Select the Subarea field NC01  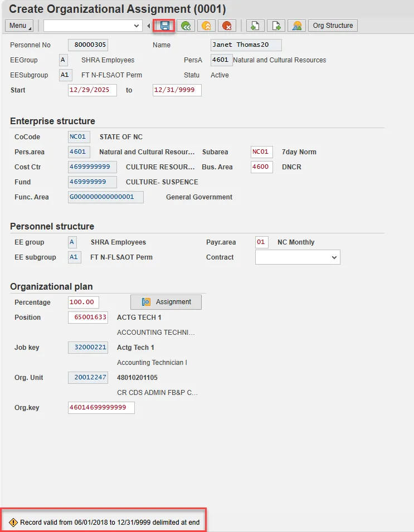coord(261,152)
